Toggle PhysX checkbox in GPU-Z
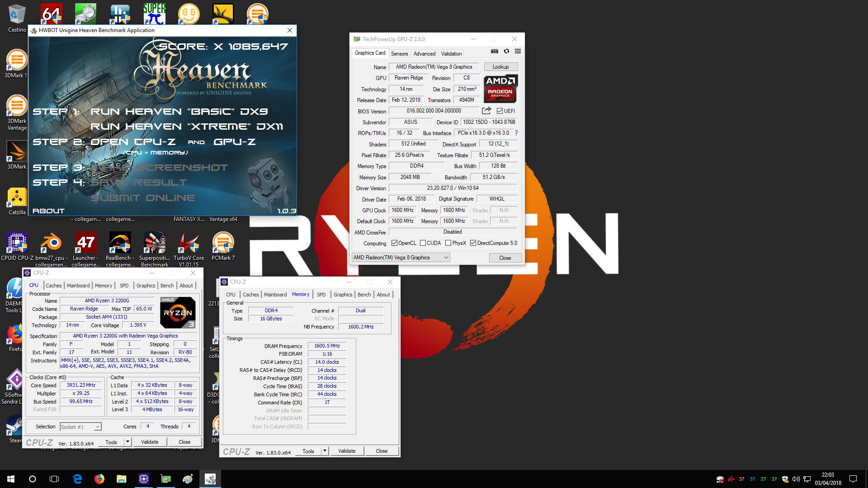 [448, 243]
